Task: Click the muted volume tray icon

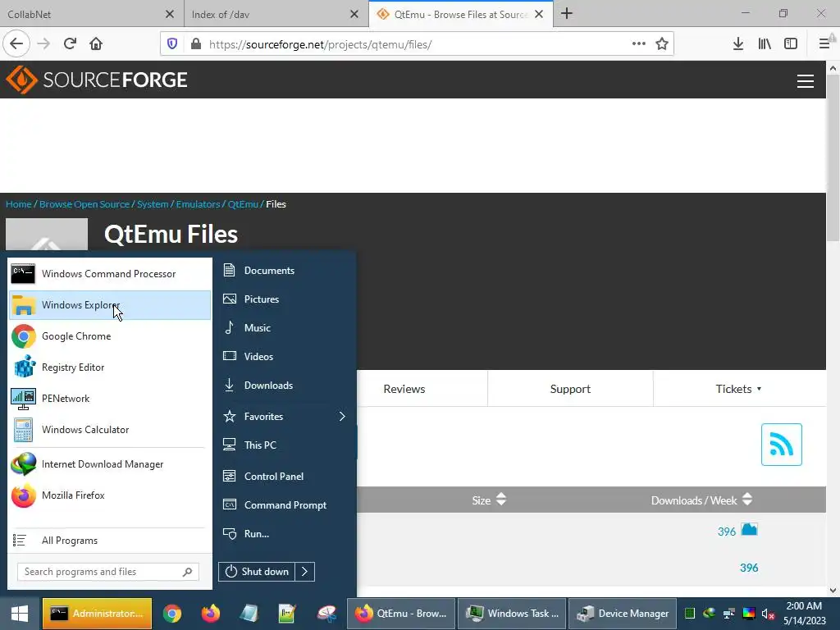Action: (x=768, y=614)
